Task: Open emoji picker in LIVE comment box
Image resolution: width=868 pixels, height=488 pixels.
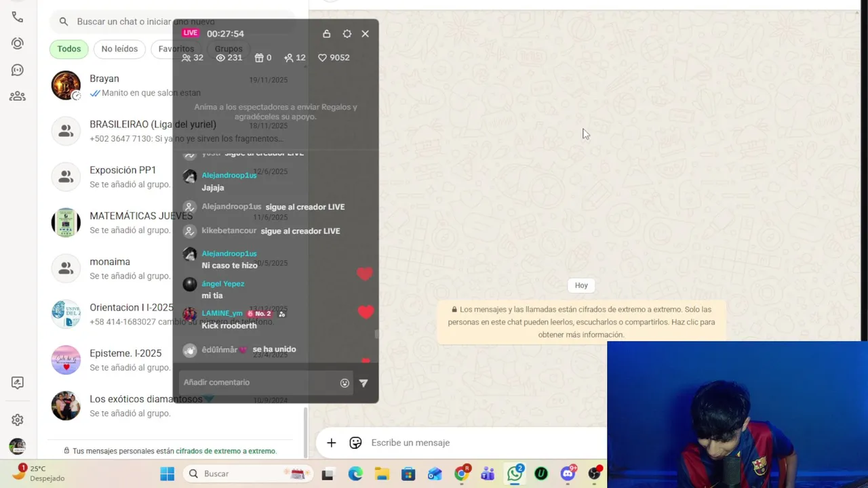Action: coord(344,383)
